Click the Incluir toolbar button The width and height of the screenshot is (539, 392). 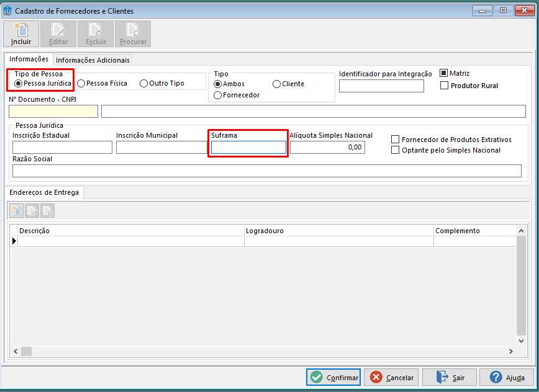tap(21, 33)
